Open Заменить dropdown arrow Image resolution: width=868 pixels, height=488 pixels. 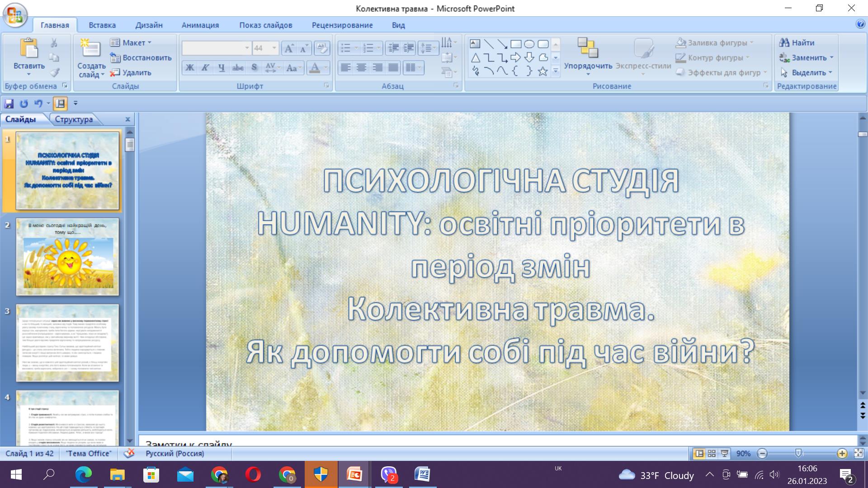[832, 58]
